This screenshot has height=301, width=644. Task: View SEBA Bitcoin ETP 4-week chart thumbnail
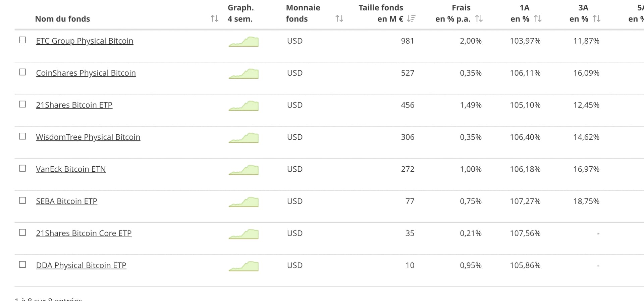tap(244, 202)
